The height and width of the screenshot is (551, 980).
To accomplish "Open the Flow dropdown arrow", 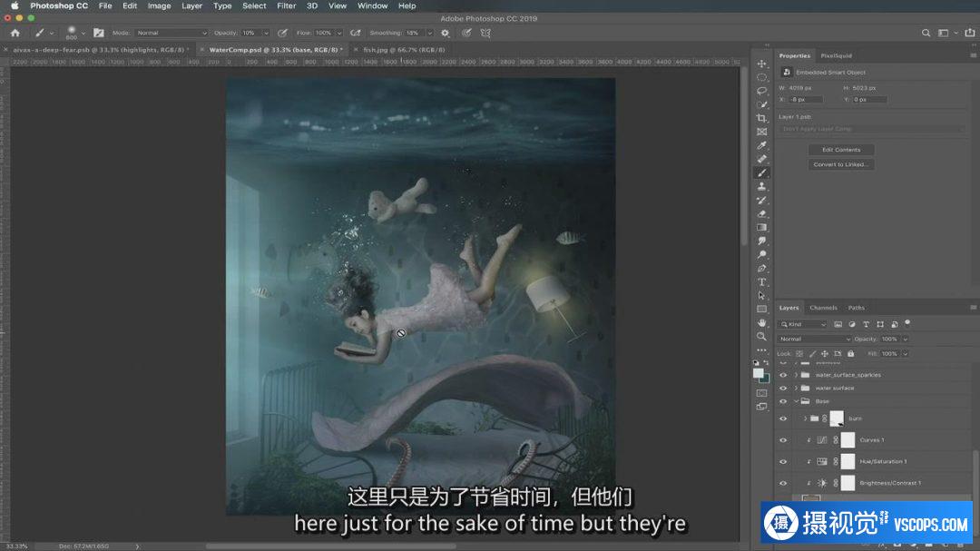I will point(339,34).
